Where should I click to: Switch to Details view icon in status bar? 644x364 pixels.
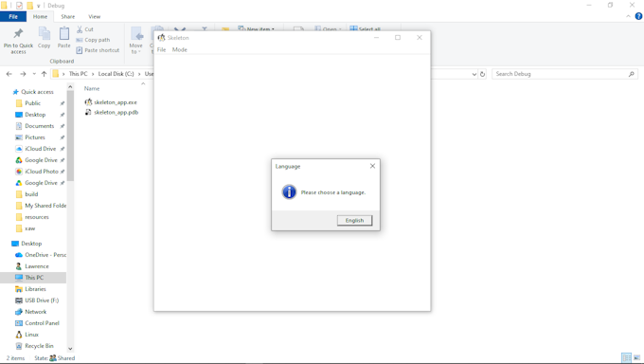click(x=626, y=357)
